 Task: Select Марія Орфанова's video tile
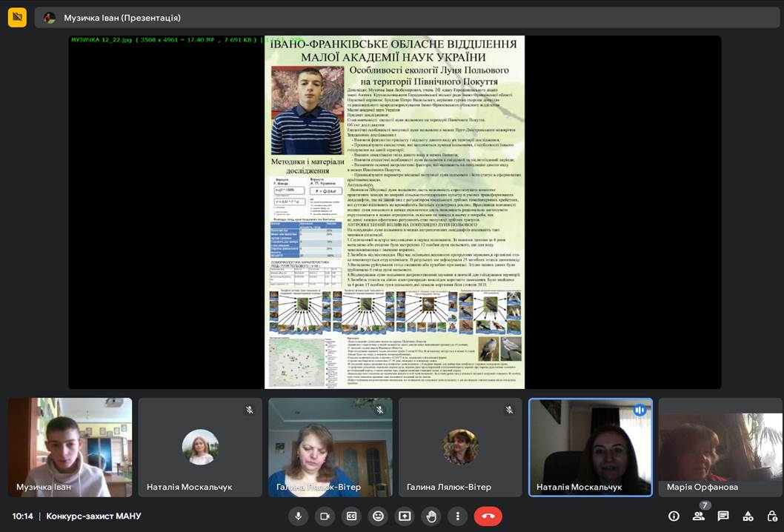720,447
